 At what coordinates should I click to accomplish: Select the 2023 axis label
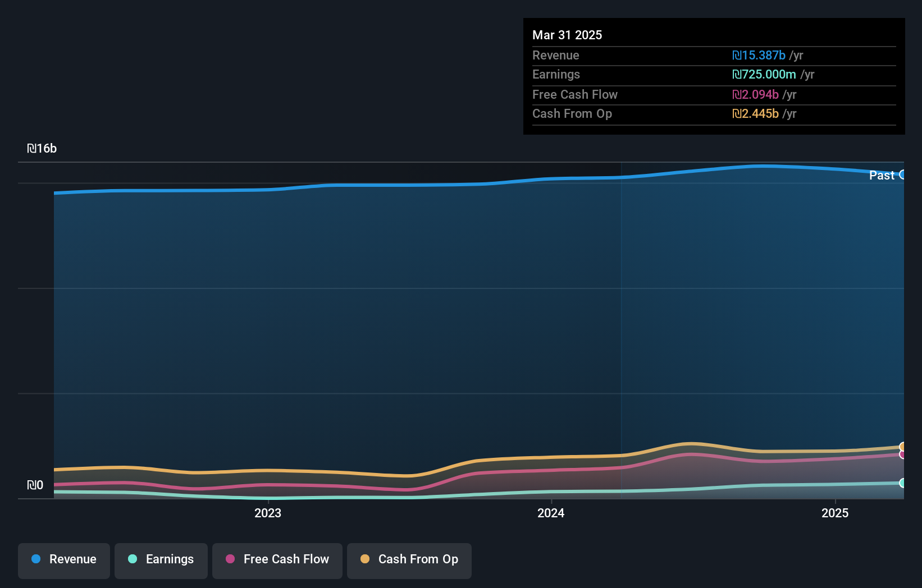pos(268,513)
